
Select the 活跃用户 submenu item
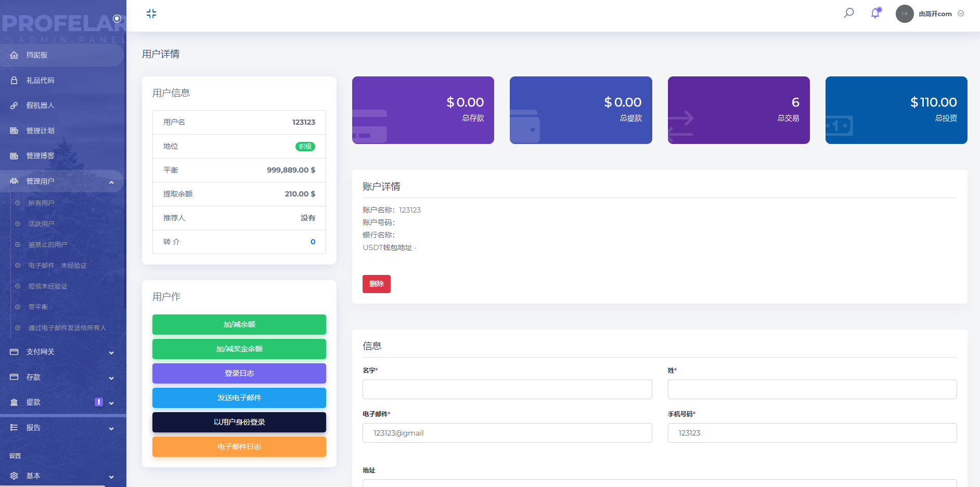[x=41, y=224]
